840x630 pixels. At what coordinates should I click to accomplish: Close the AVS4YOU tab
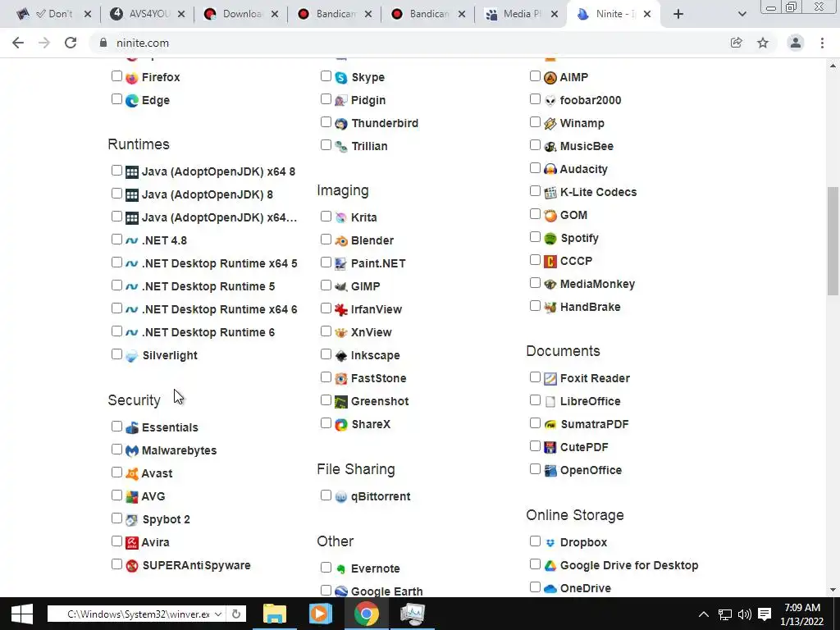click(181, 15)
